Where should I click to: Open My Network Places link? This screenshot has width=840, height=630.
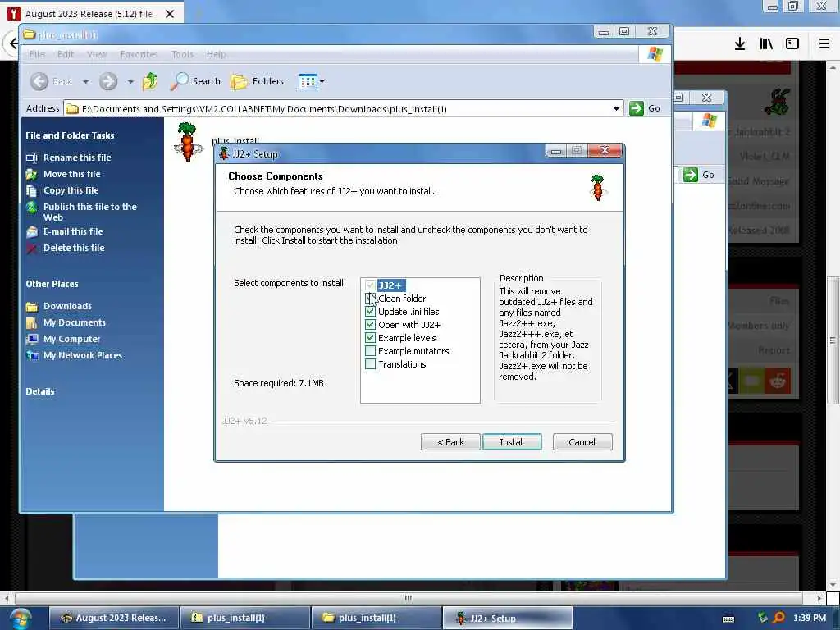(83, 355)
